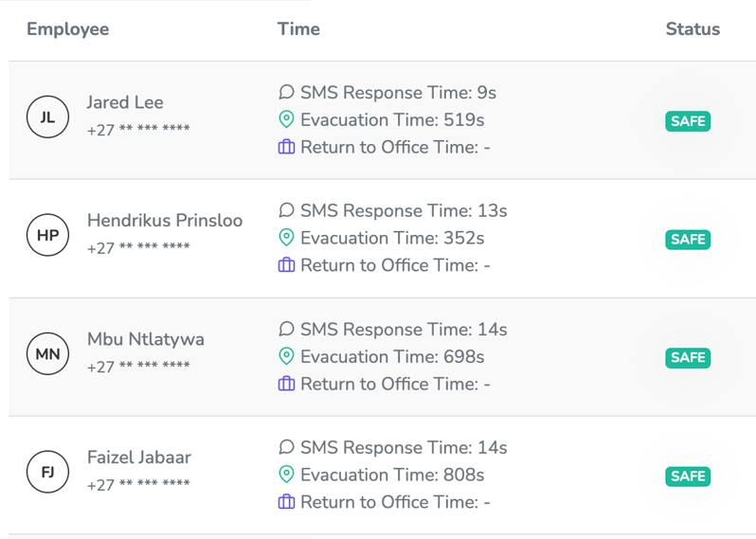This screenshot has width=756, height=539.
Task: Click the SAFE badge for Faizel Jabaar
Action: click(x=688, y=476)
